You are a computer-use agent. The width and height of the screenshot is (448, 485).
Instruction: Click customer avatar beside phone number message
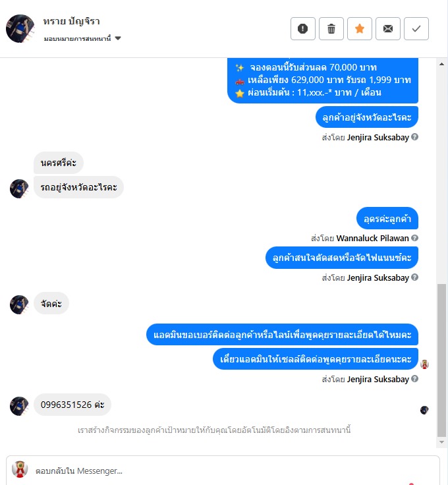[x=19, y=406]
